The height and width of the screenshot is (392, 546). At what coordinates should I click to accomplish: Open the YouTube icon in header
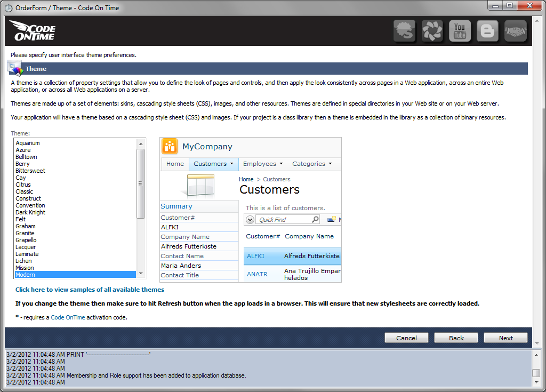pyautogui.click(x=460, y=30)
